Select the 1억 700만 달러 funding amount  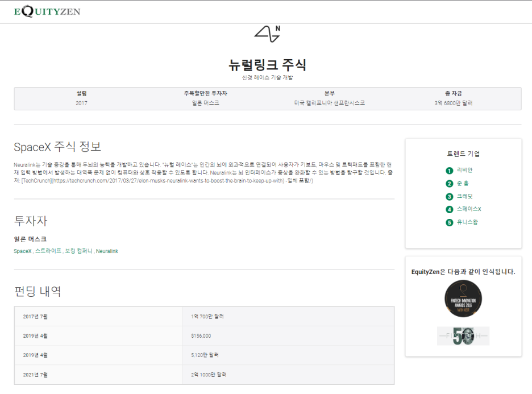[207, 317]
